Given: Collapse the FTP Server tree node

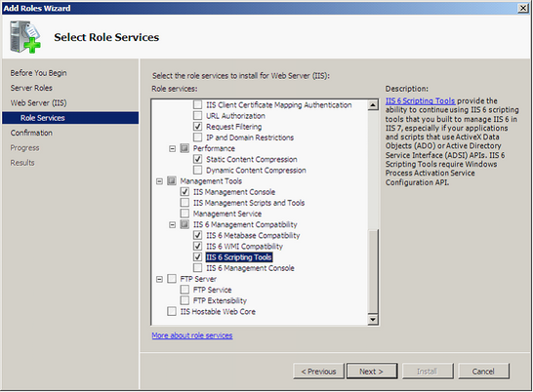Looking at the screenshot, I should click(159, 279).
